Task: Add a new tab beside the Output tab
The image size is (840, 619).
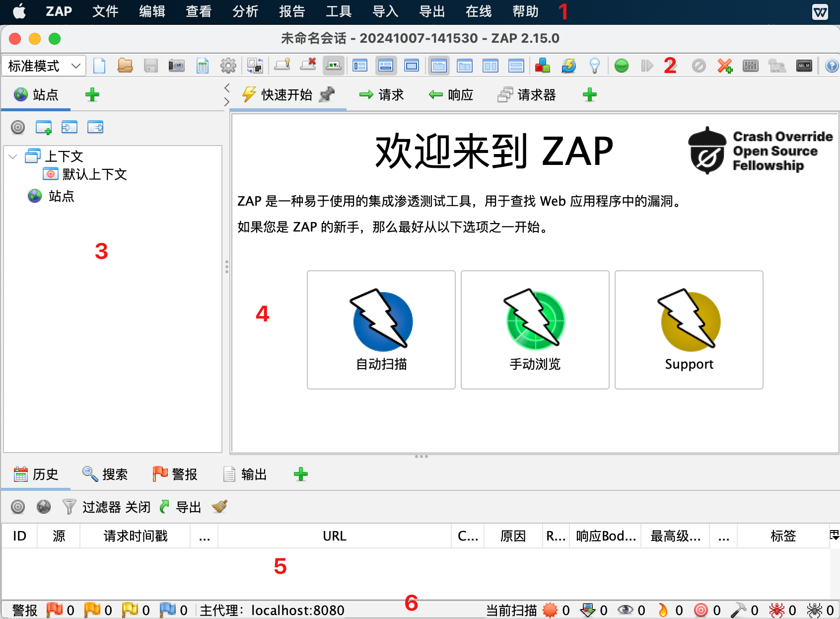Action: 301,474
